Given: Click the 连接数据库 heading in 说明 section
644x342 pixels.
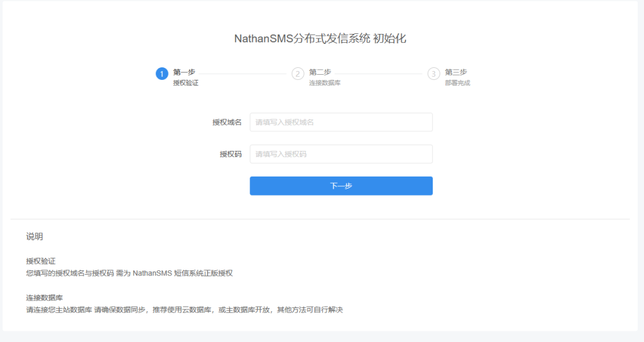Looking at the screenshot, I should (x=45, y=297).
